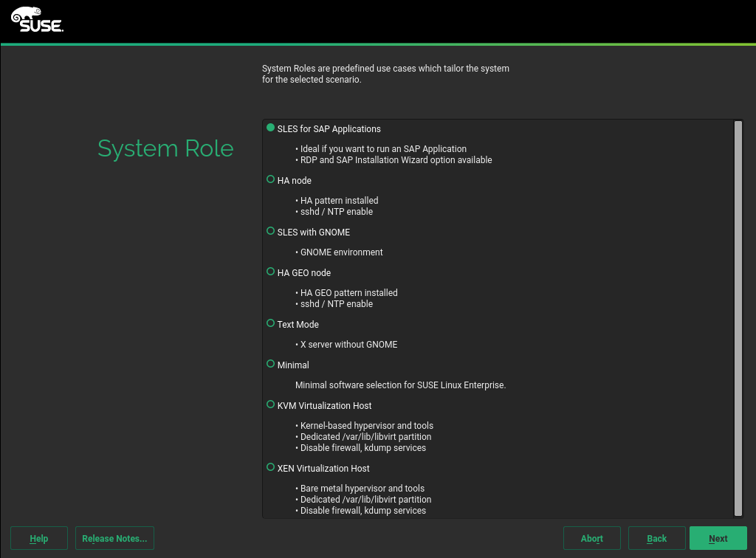756x558 pixels.
Task: Click the "System Role" heading text
Action: pos(165,148)
